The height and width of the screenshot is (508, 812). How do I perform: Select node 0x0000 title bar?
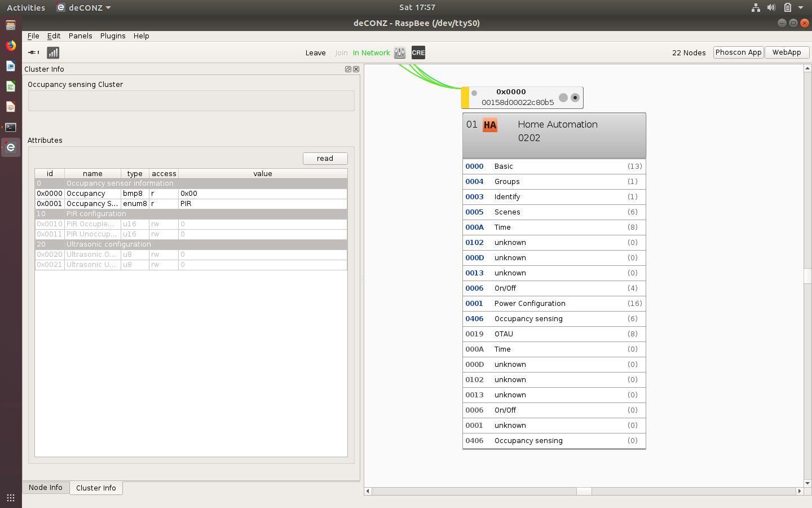pyautogui.click(x=522, y=97)
